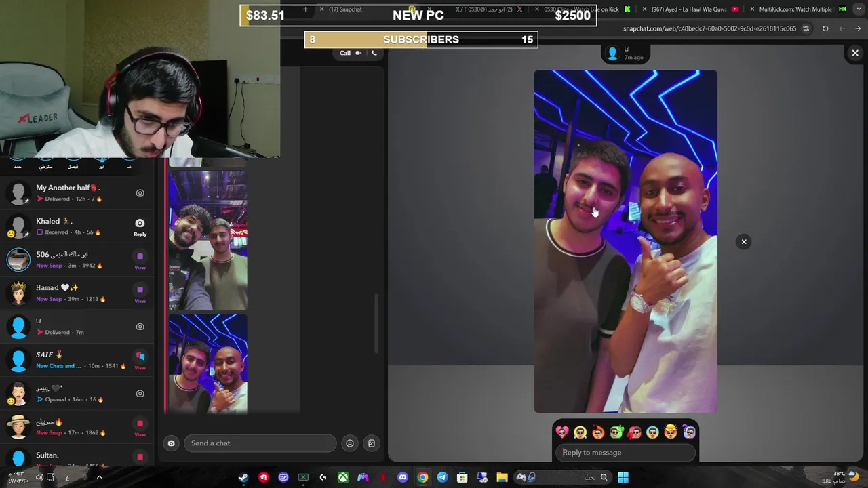React with the fourth Bitmoji reaction
The height and width of the screenshot is (488, 868).
[616, 432]
